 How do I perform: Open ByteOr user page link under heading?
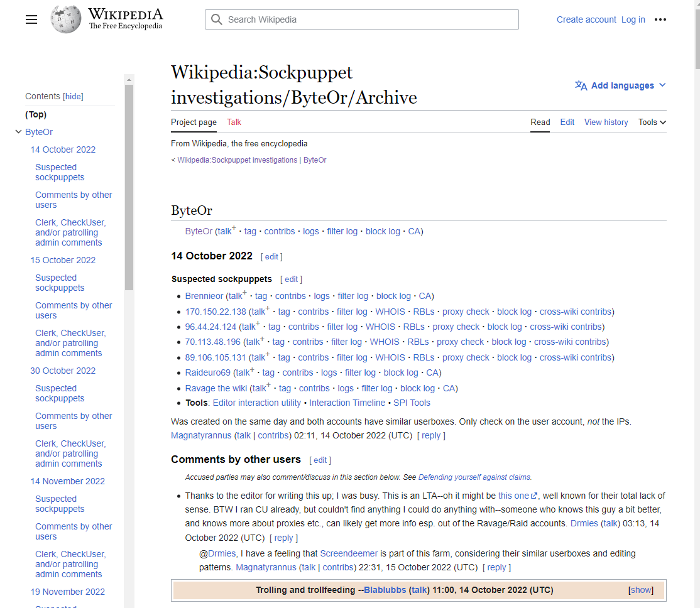(199, 231)
